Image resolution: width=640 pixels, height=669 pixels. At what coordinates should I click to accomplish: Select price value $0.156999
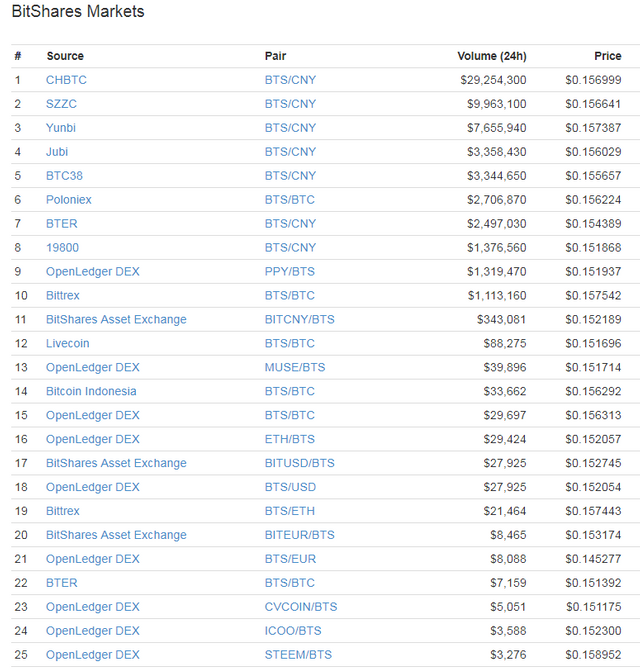coord(593,80)
